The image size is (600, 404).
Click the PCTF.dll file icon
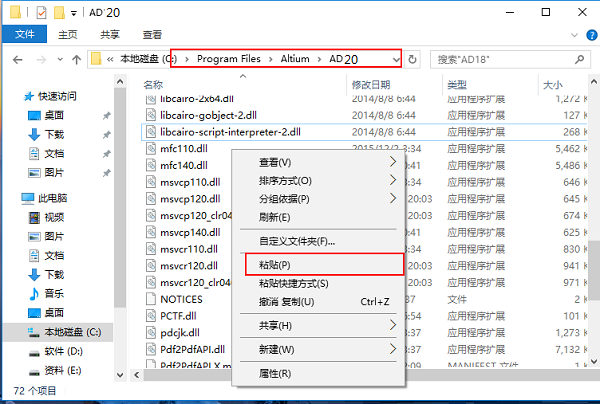[151, 316]
